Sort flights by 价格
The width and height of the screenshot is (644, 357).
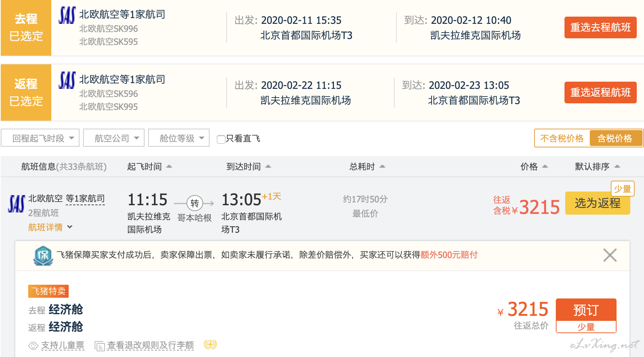click(533, 167)
